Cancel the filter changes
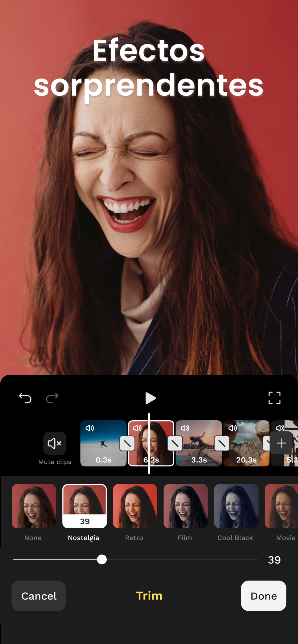Viewport: 298px width, 644px height. coord(39,596)
